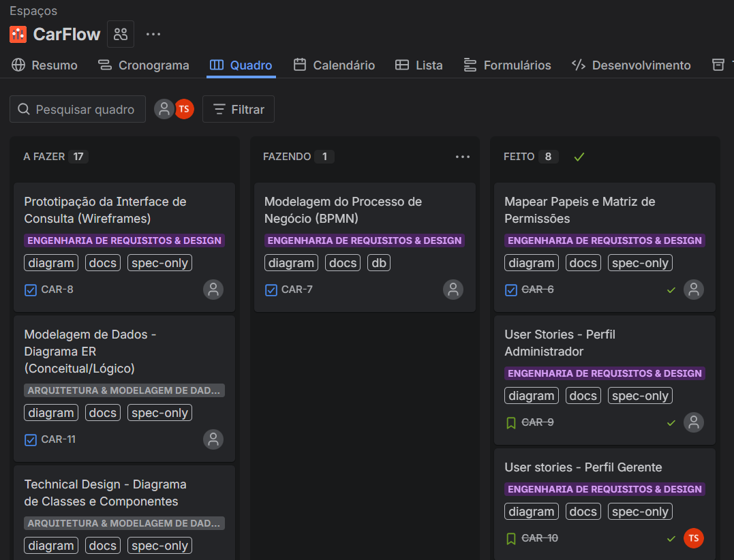The width and height of the screenshot is (734, 560).
Task: Click the CarFlow project logo icon
Action: tap(18, 34)
